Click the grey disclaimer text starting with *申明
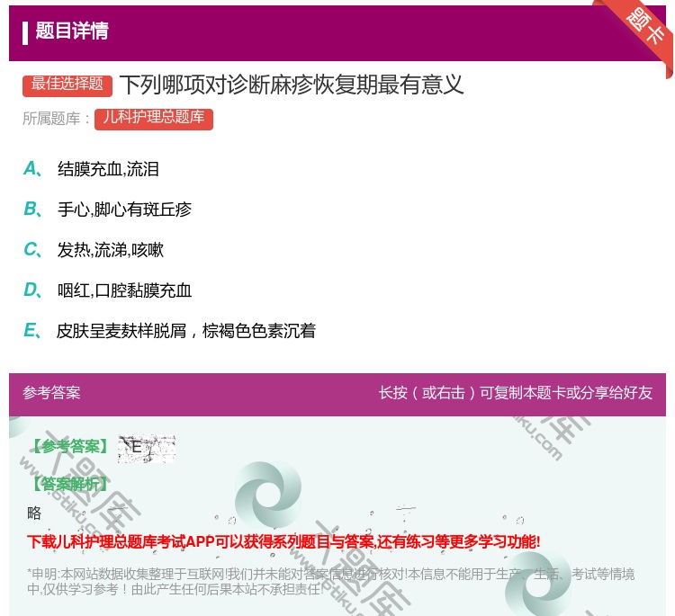The image size is (675, 616). [x=330, y=581]
